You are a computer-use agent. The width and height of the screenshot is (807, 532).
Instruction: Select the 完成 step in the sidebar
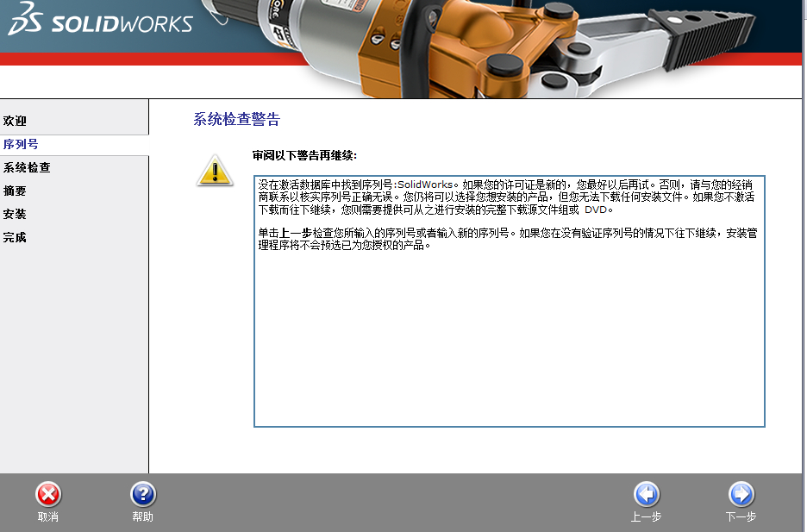(x=15, y=237)
